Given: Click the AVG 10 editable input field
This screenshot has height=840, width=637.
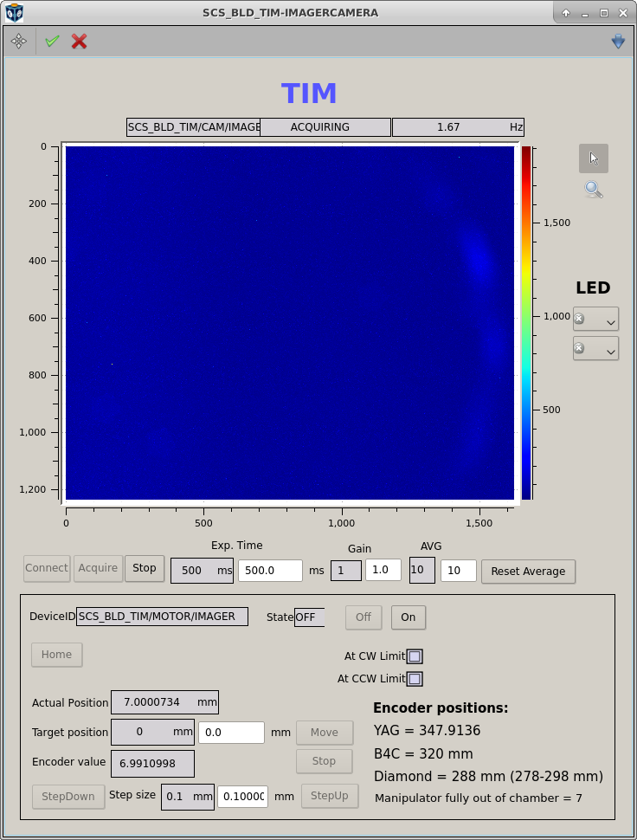Looking at the screenshot, I should (x=459, y=571).
